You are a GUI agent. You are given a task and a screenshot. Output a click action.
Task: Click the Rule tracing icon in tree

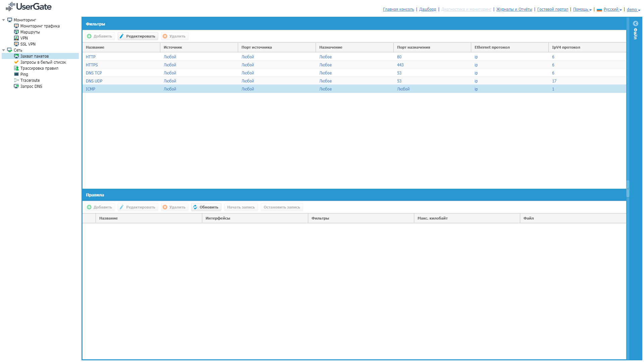16,68
